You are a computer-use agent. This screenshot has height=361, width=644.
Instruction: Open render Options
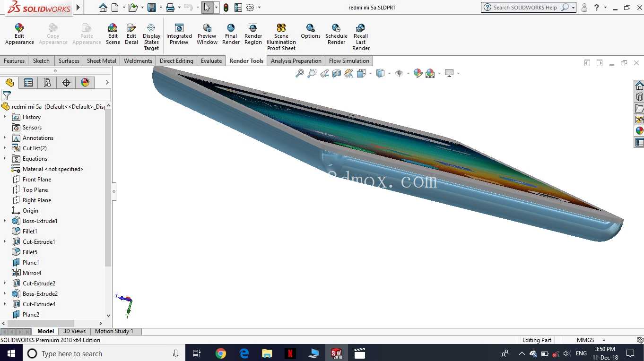coord(311,32)
